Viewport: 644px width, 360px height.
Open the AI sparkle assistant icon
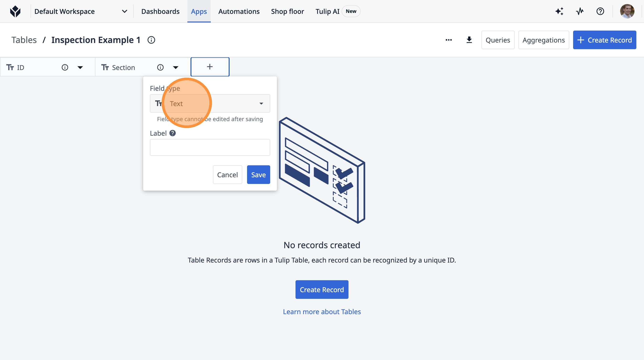tap(559, 11)
